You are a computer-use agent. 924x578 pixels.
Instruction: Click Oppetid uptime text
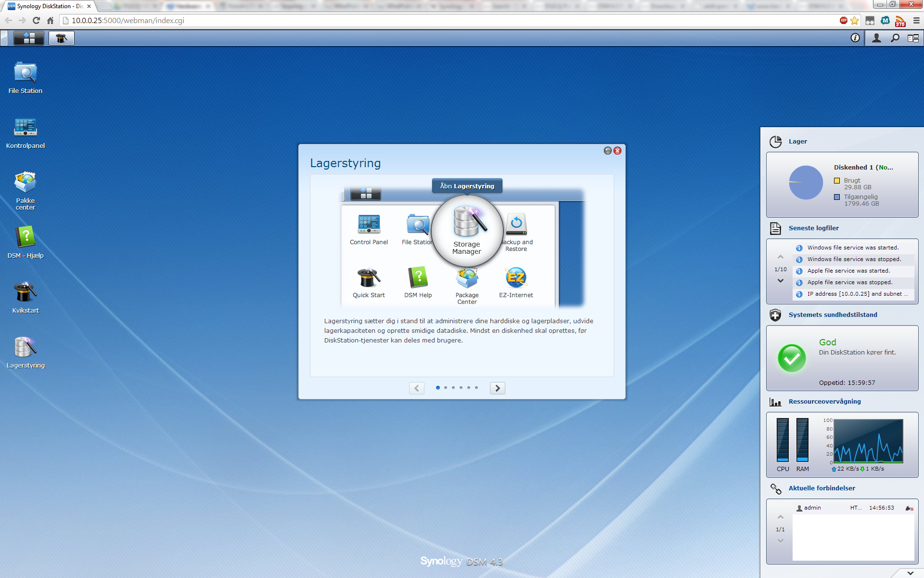[847, 383]
